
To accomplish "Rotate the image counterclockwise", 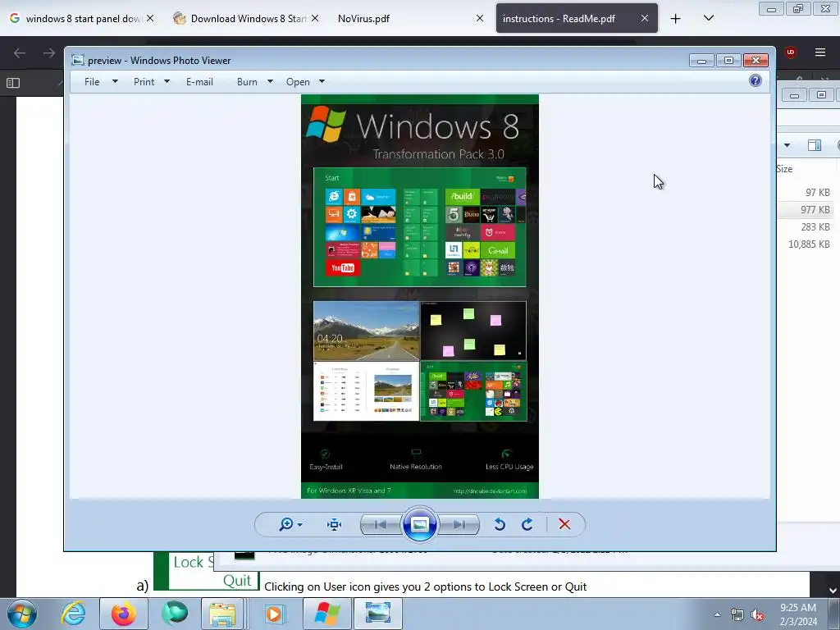I will 500,524.
